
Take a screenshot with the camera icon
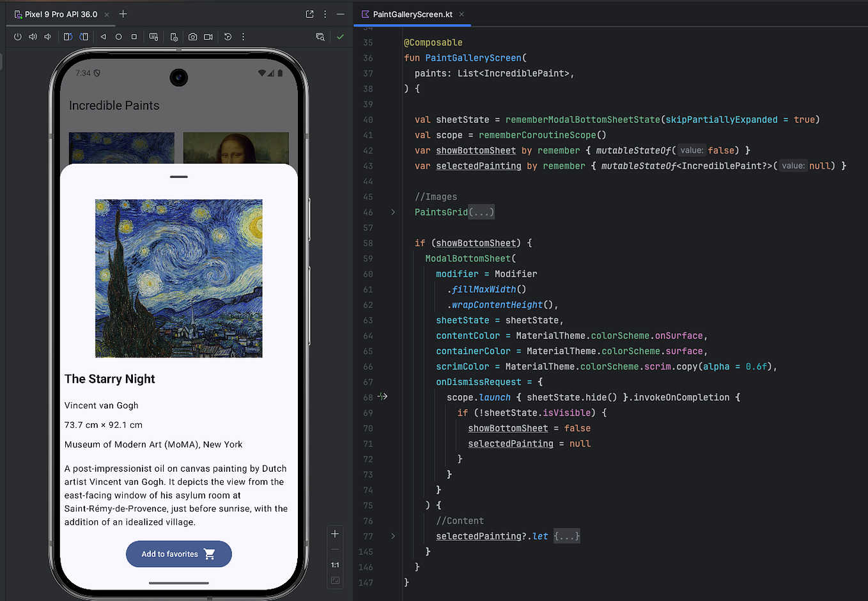pos(193,36)
